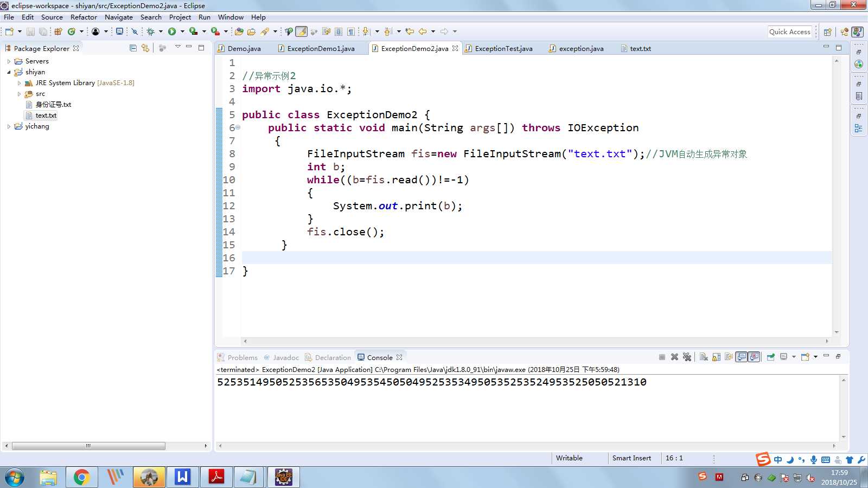Image resolution: width=868 pixels, height=488 pixels.
Task: Click the Skip All Breakpoints icon
Action: click(x=135, y=31)
